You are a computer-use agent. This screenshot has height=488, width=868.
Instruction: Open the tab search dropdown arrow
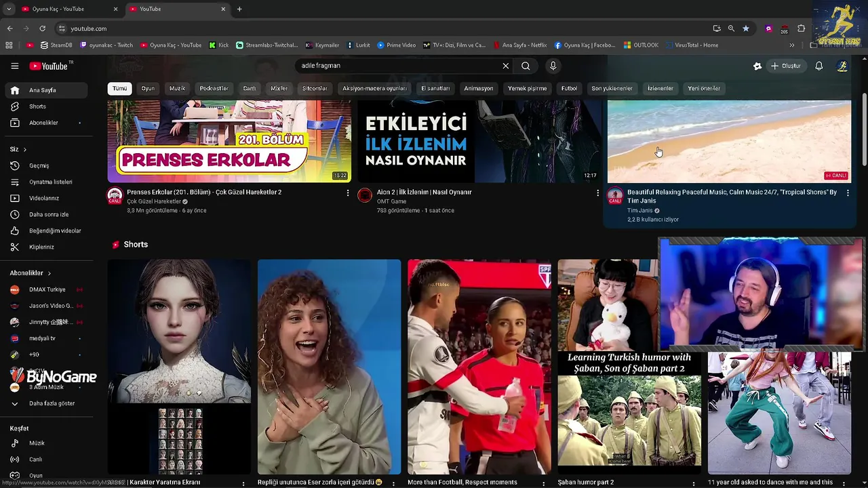pyautogui.click(x=9, y=9)
